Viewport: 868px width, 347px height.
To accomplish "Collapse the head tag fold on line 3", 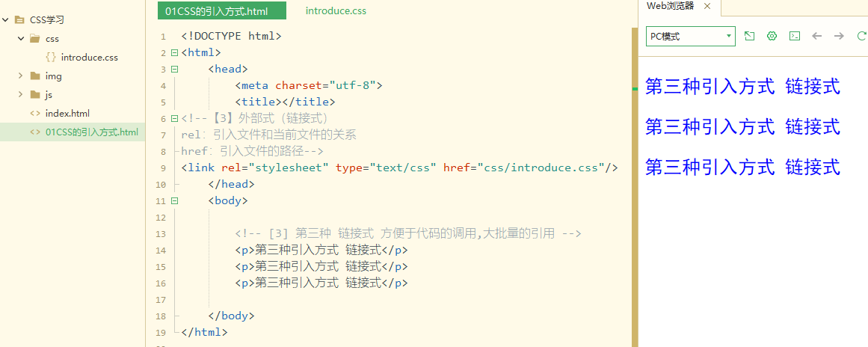I will (175, 70).
